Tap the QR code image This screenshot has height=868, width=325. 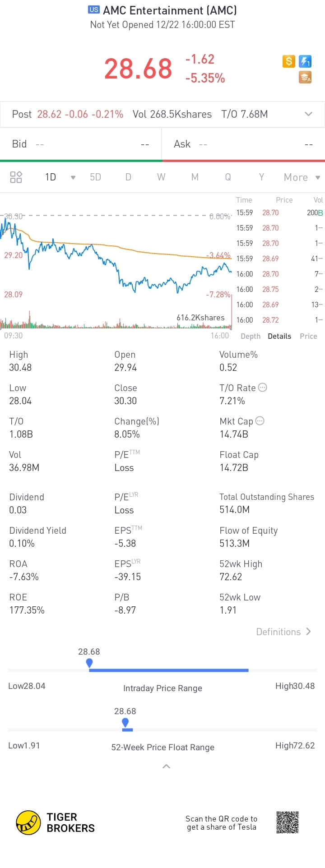tap(288, 822)
